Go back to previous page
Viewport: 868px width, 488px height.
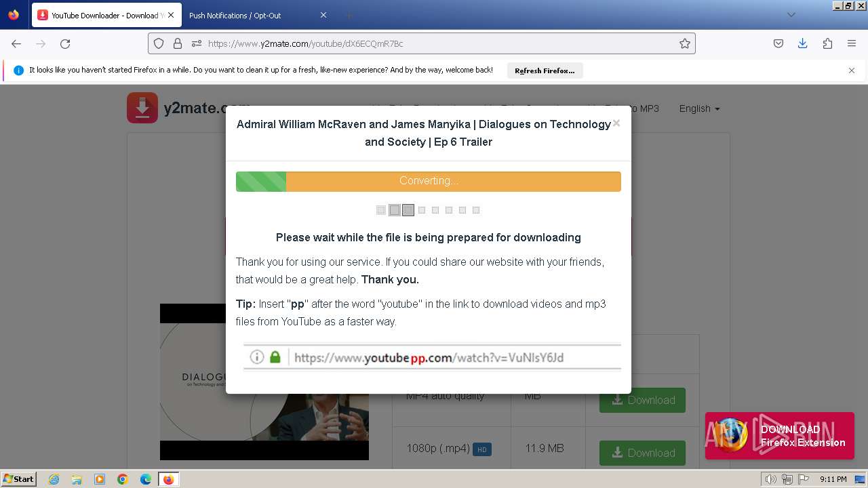(16, 43)
